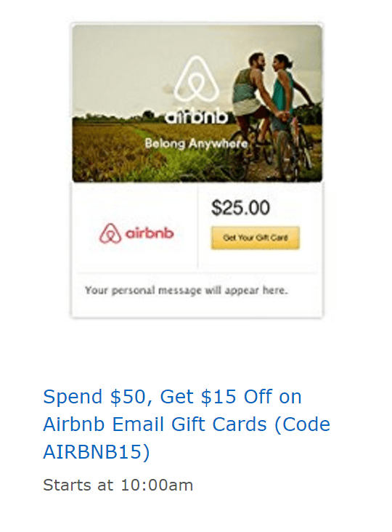Click the red Airbnb symbol below the photo
392x532 pixels.
point(110,233)
